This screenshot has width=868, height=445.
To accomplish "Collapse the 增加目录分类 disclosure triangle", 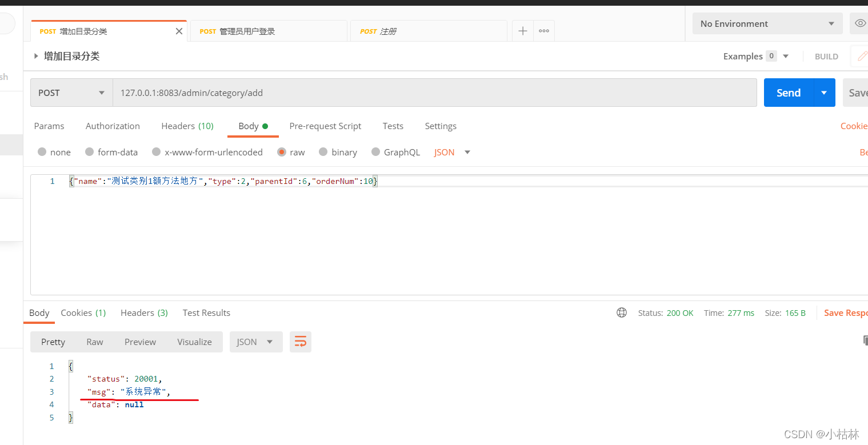I will (35, 56).
